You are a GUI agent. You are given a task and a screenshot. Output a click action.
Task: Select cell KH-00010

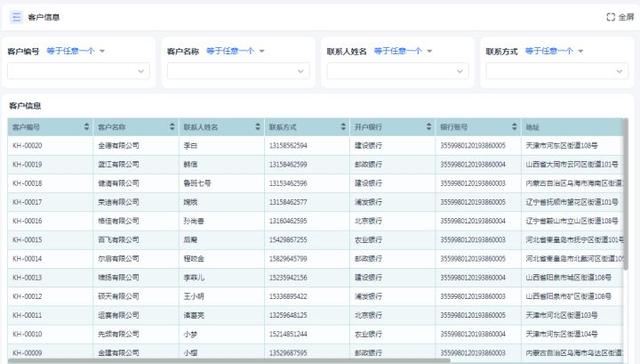point(27,334)
